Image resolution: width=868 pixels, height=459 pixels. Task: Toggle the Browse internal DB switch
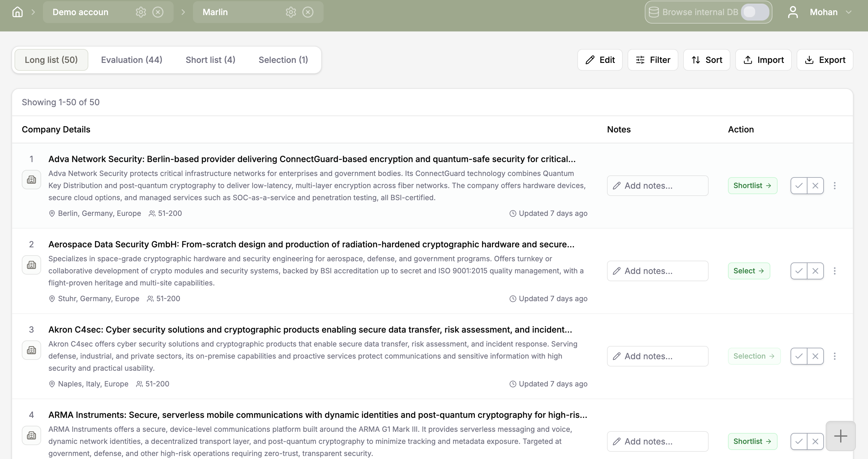755,12
